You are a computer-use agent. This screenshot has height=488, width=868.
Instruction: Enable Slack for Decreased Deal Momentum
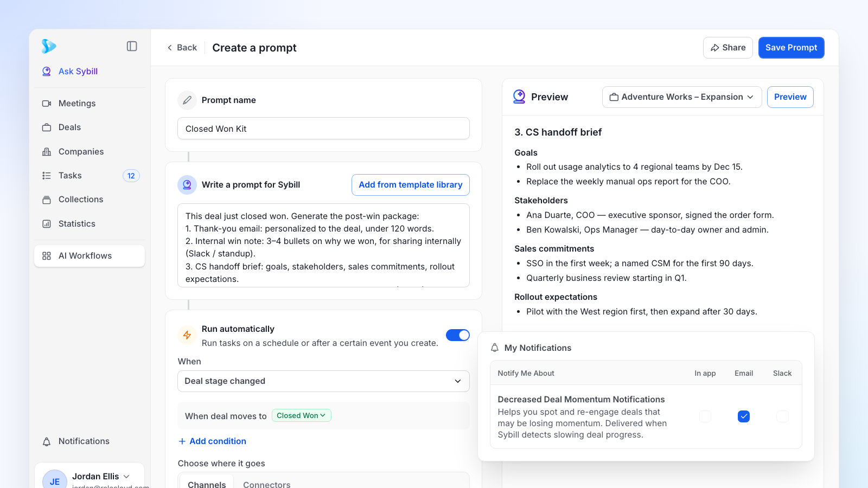[x=782, y=416]
